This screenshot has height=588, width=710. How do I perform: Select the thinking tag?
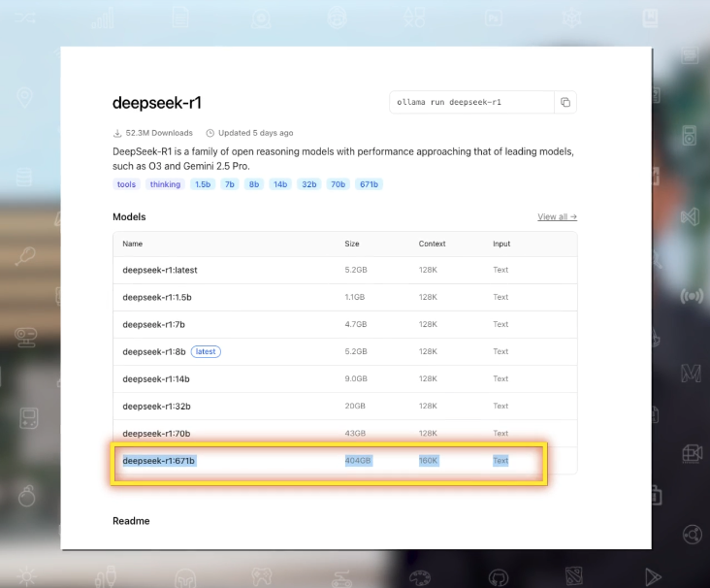[x=165, y=184]
